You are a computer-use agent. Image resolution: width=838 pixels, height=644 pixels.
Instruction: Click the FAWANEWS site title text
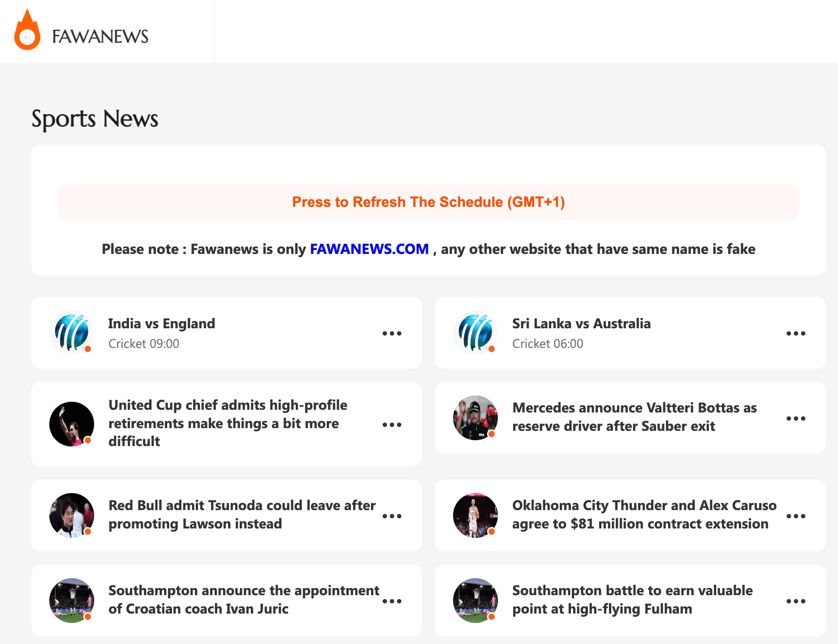click(100, 37)
